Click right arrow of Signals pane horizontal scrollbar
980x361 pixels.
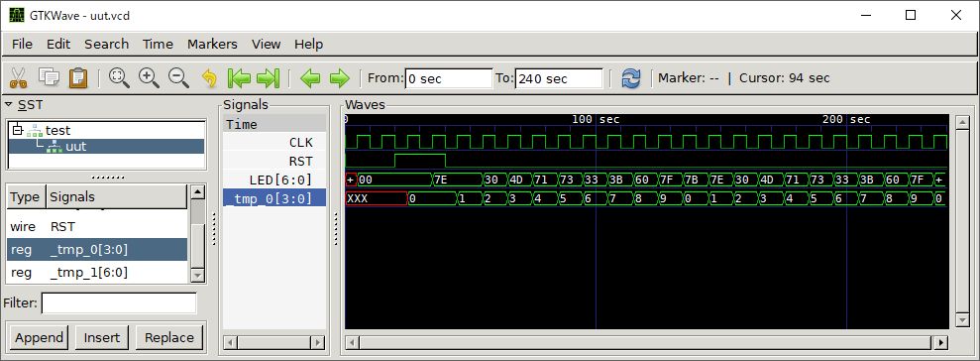tap(318, 342)
